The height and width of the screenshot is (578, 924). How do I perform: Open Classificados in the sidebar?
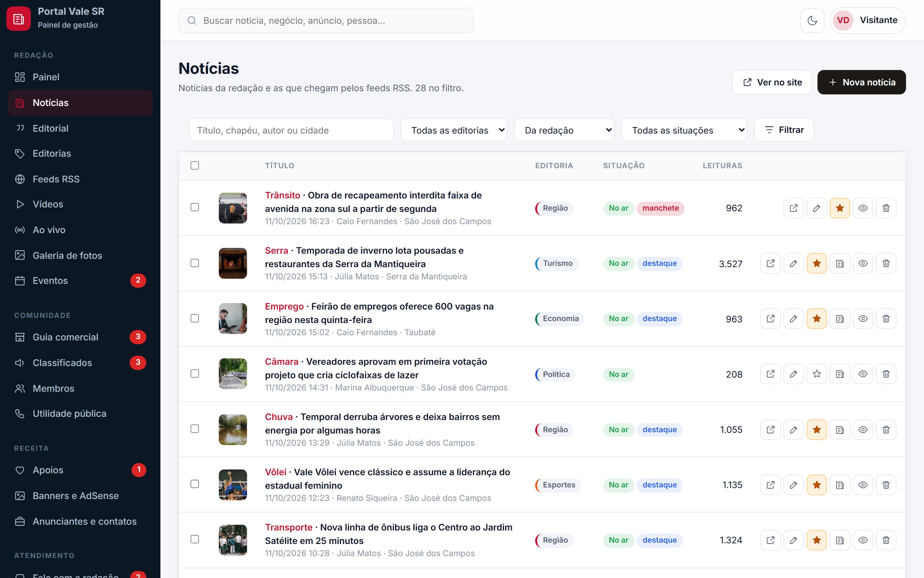[x=80, y=363]
